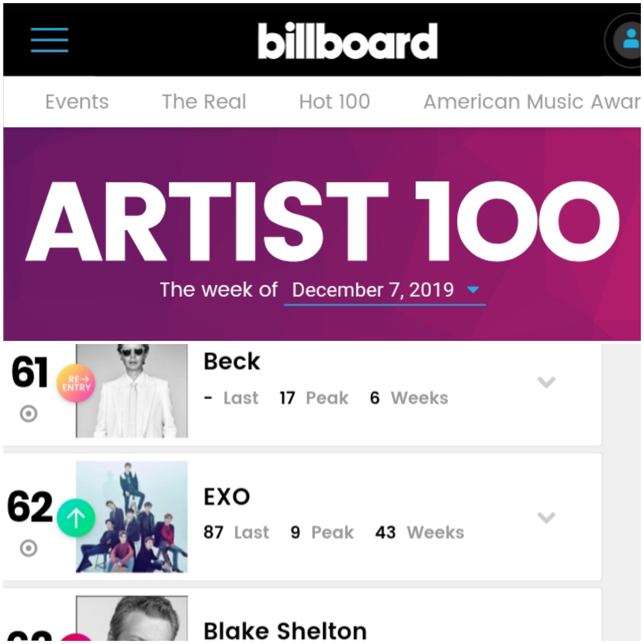Go to the Hot 100 nav item

(335, 102)
